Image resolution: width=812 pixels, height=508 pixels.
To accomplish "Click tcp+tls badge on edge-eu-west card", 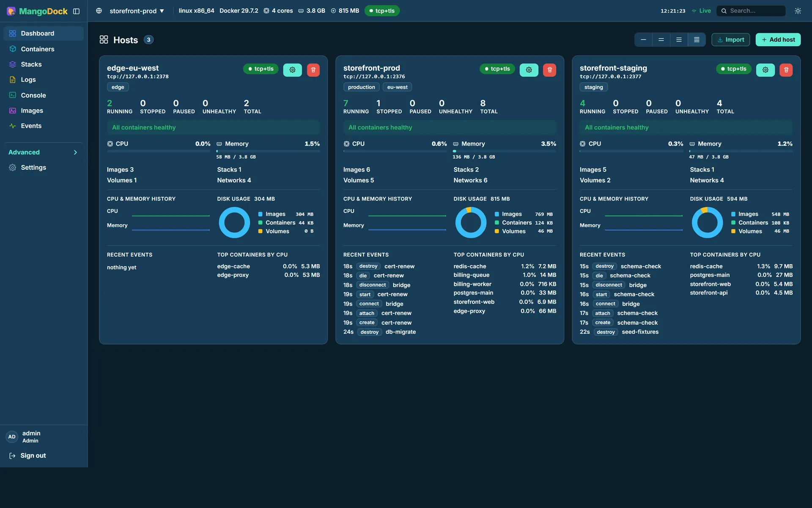I will (261, 69).
